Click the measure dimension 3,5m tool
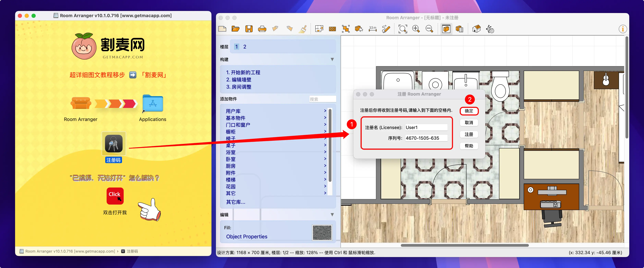This screenshot has width=644, height=268. click(373, 29)
